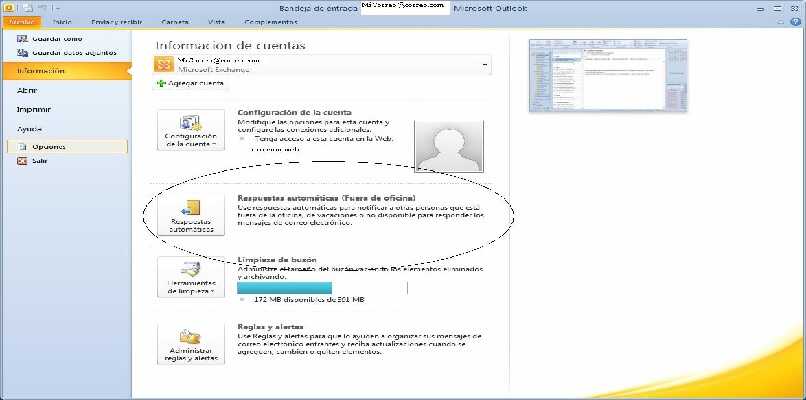The width and height of the screenshot is (806, 400).
Task: Open the account web URL link
Action: 276,149
